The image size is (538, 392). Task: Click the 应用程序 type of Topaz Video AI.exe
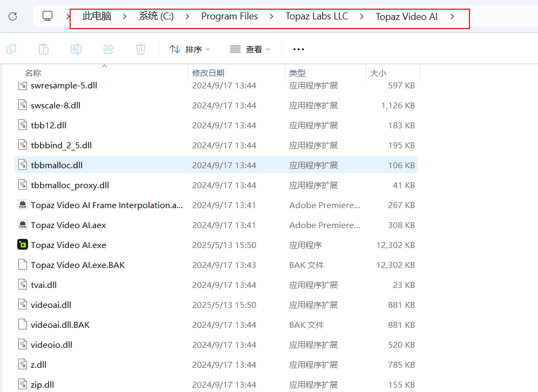tap(305, 245)
